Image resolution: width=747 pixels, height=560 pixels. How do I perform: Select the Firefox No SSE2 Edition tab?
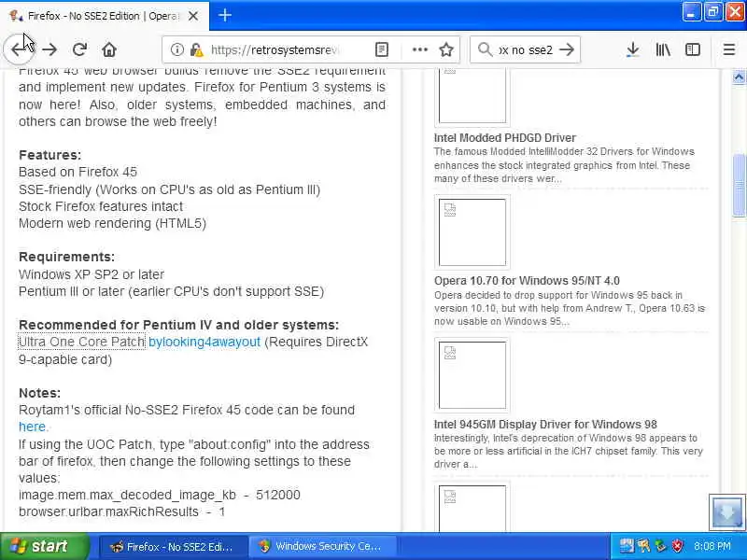tap(104, 16)
